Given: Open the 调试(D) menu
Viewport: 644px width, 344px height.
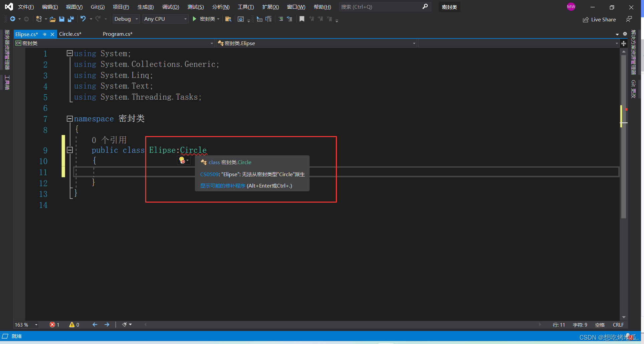Looking at the screenshot, I should coord(171,7).
